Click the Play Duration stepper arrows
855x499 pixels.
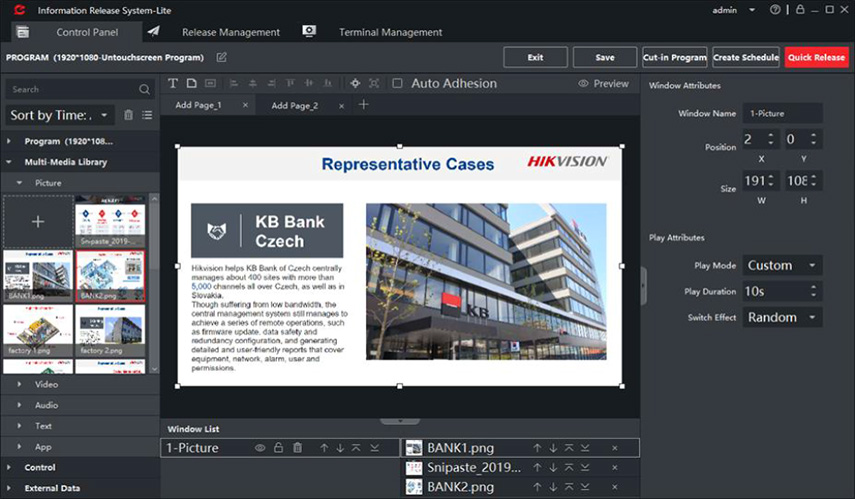click(814, 291)
